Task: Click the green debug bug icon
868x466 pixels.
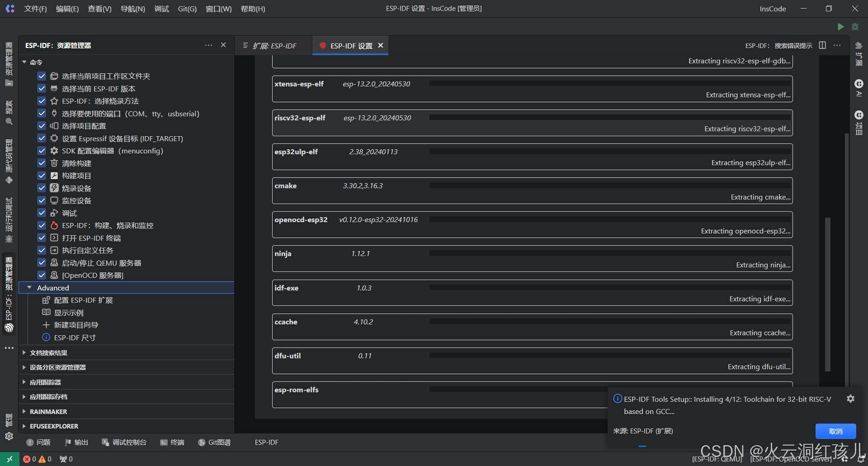Action: pyautogui.click(x=855, y=27)
